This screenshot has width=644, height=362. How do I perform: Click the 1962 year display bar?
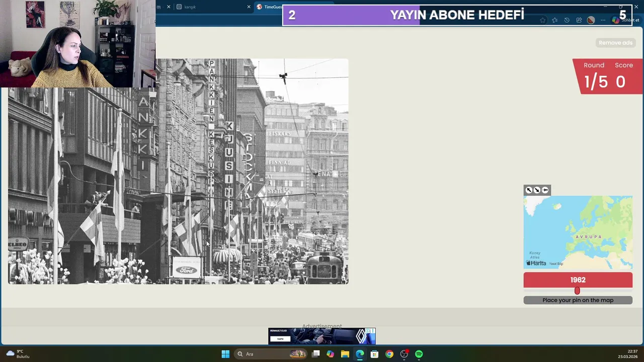coord(578,280)
